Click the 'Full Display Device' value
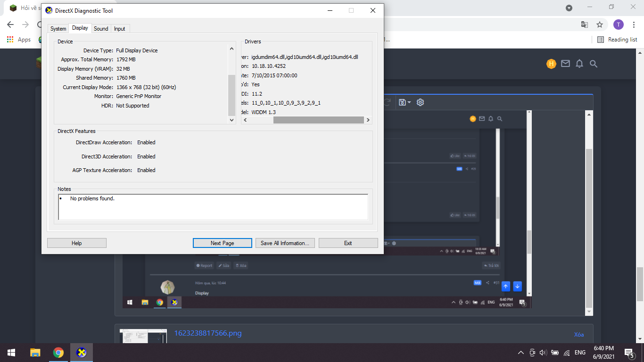This screenshot has width=644, height=362. pos(137,50)
